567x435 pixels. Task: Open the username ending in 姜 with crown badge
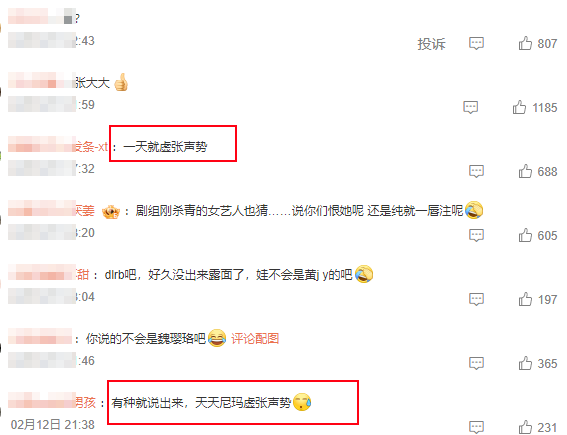click(51, 210)
